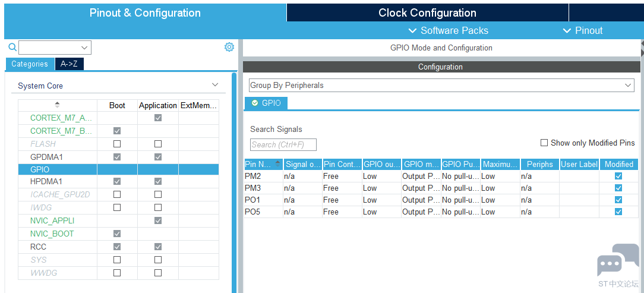Viewport: 644px width, 293px height.
Task: Click the left panel vertical scrollbar
Action: [234, 182]
